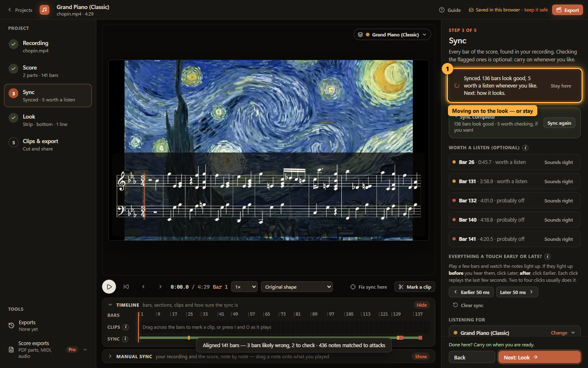
Task: Click the Score exports document icon
Action: [11, 350]
